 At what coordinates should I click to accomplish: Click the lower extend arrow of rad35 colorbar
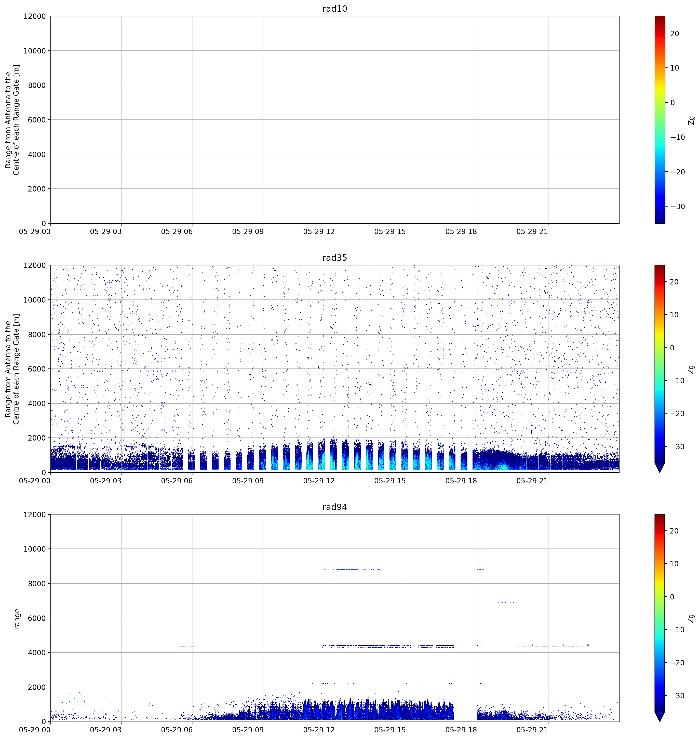(660, 468)
